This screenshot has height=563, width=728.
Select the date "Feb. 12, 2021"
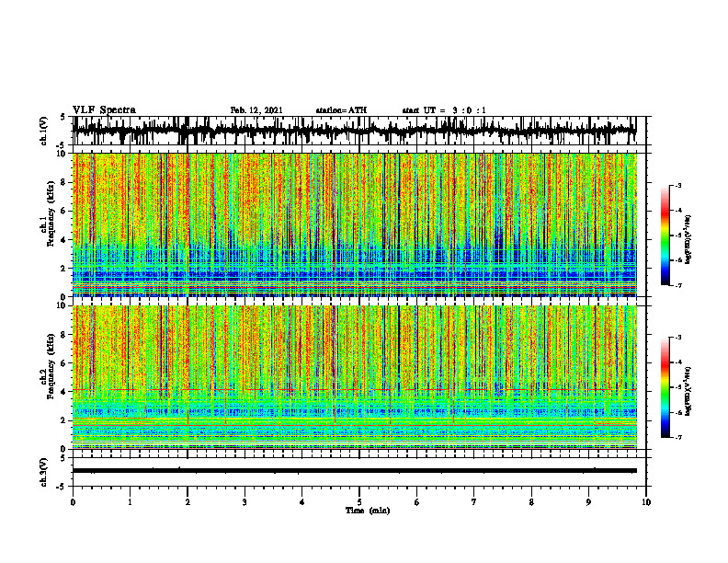(x=256, y=110)
